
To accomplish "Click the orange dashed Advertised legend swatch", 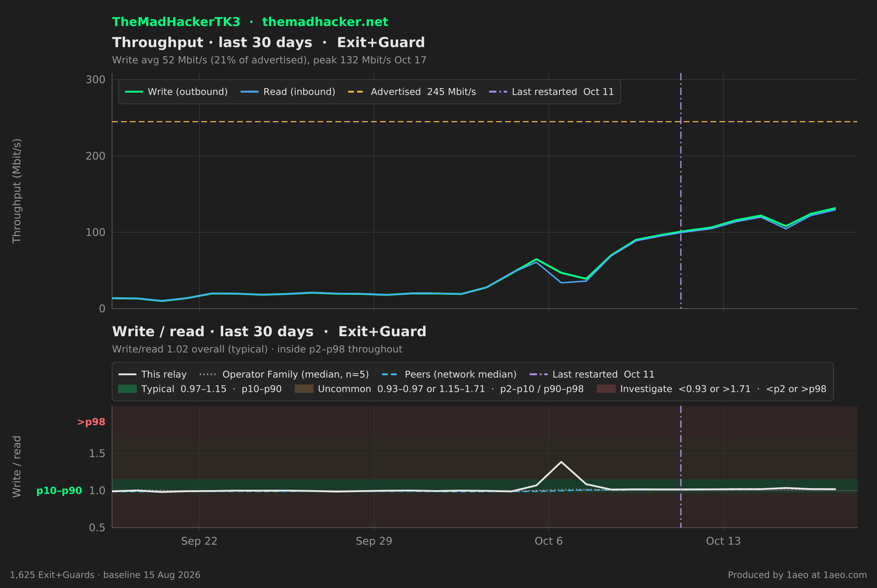I will click(x=356, y=92).
